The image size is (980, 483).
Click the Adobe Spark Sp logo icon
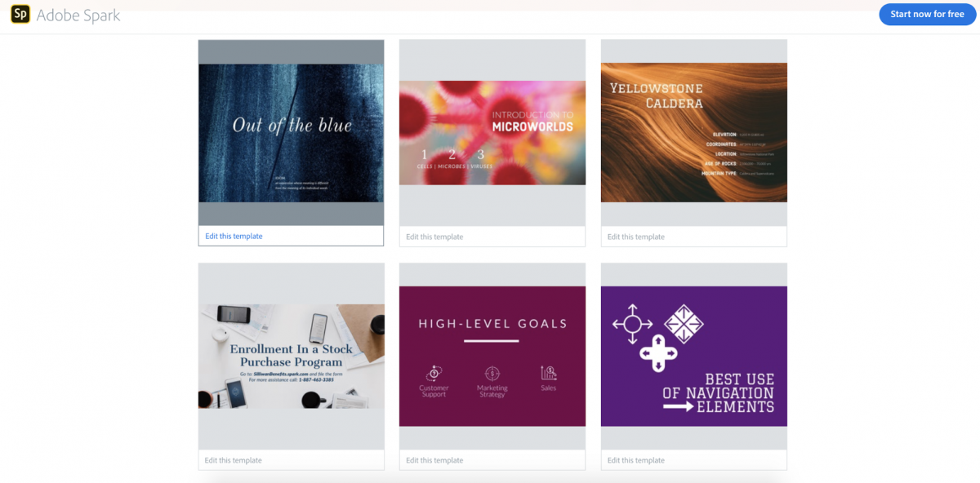pos(20,15)
